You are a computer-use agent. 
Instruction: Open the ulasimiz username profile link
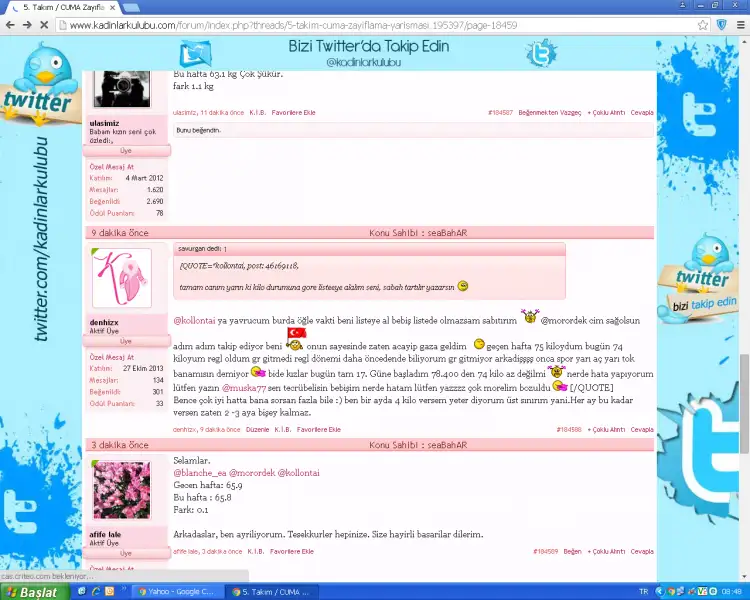click(104, 123)
